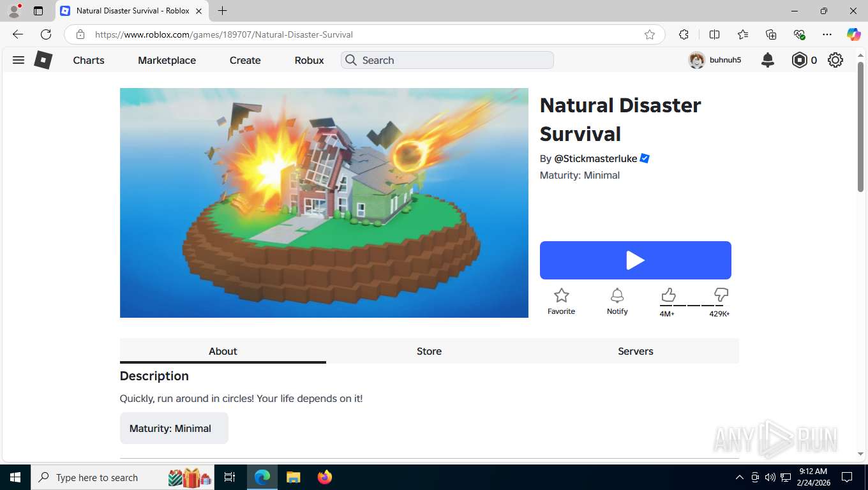The height and width of the screenshot is (490, 868).
Task: Open the browser extensions puzzle icon
Action: (x=684, y=34)
